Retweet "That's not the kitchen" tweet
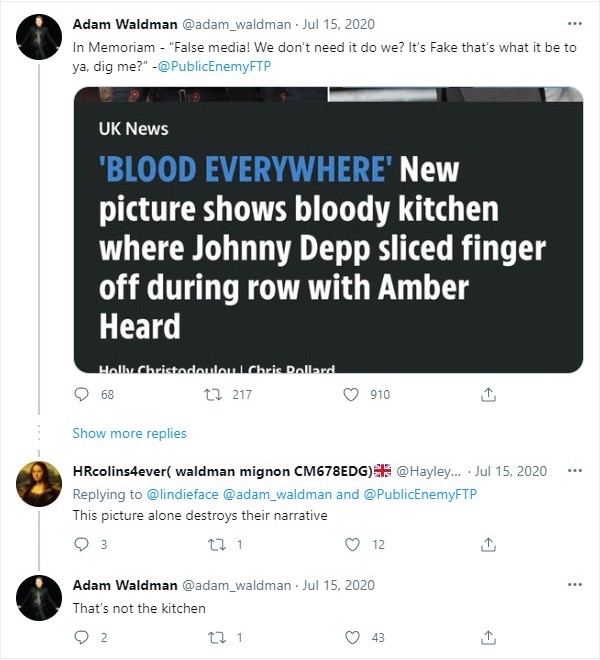The image size is (600, 660). 217,638
